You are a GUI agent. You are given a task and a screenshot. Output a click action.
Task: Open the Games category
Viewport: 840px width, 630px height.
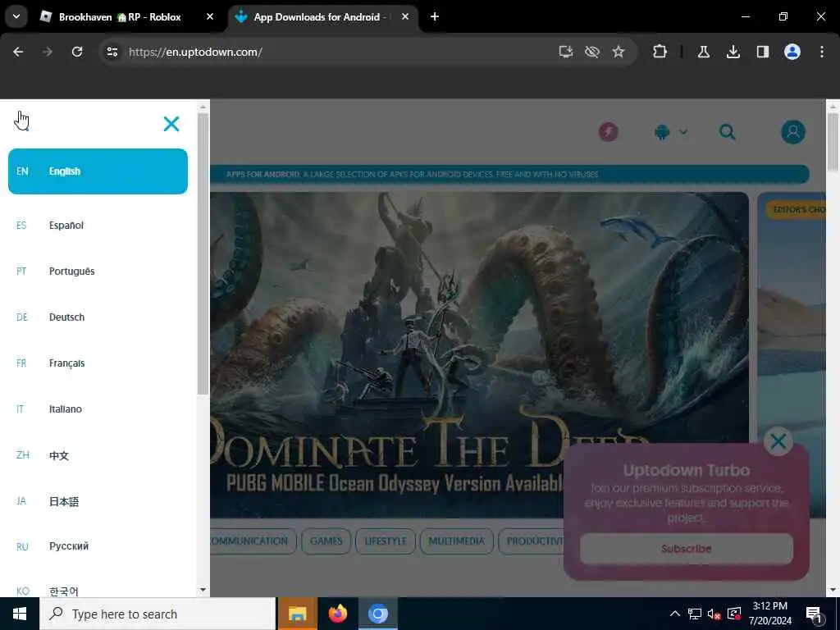[x=326, y=541]
